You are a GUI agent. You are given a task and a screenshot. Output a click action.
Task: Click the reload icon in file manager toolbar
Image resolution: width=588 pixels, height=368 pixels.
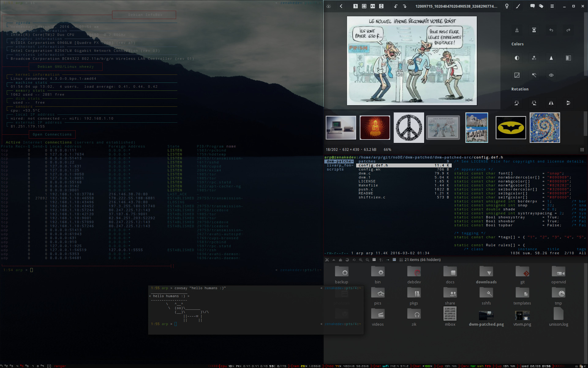354,260
